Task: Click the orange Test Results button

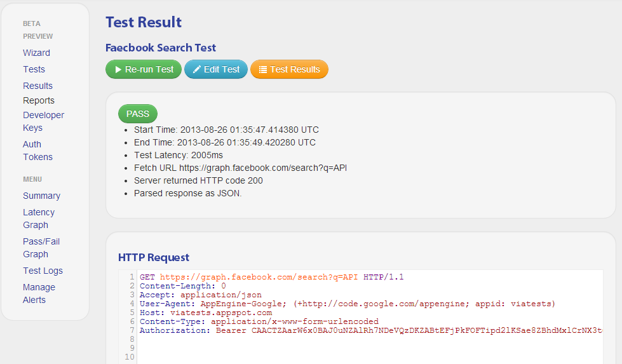Action: (289, 69)
